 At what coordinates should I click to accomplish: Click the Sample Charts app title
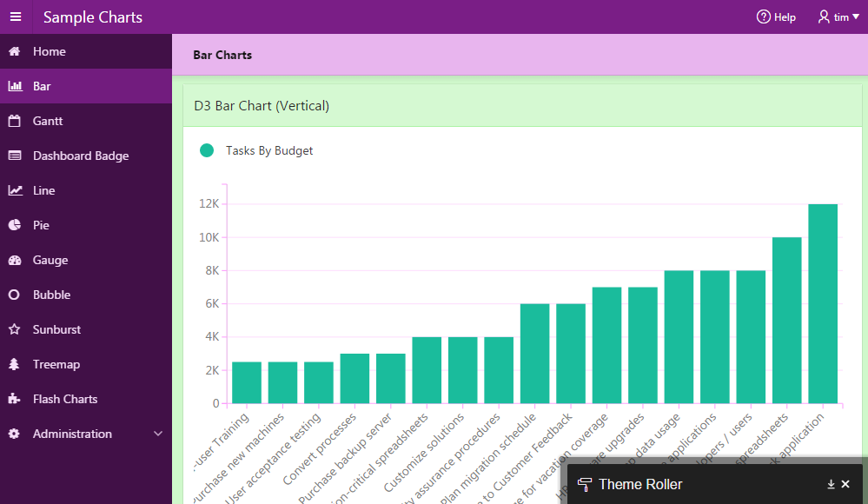[93, 17]
